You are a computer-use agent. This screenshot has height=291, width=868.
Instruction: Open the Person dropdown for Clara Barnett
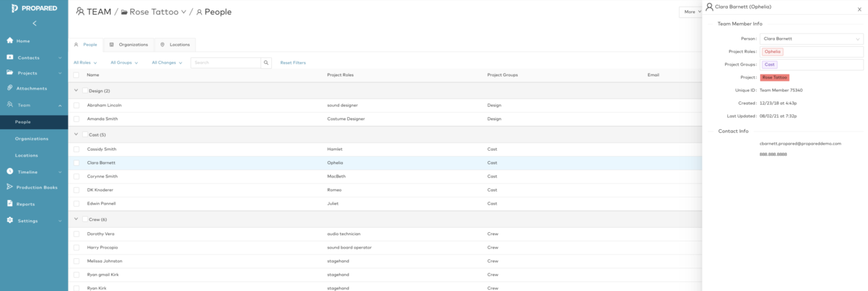pyautogui.click(x=811, y=39)
